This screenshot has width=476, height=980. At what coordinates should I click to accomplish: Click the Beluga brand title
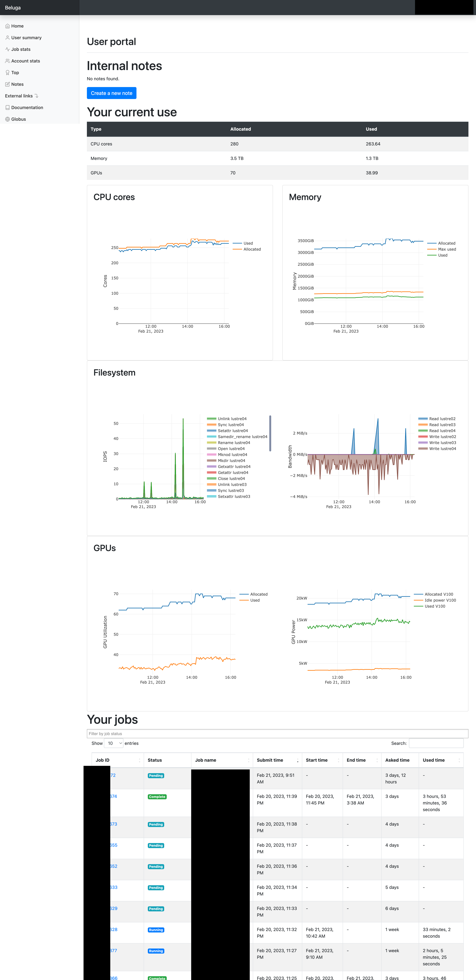[13, 8]
